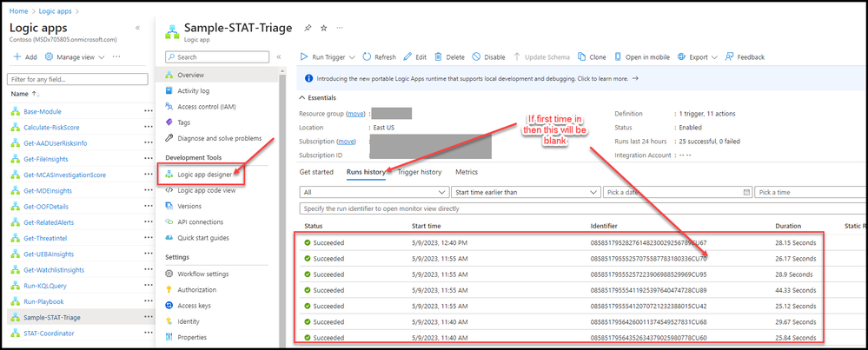Viewport: 868px width, 350px height.
Task: Open the STAT-Coordinator logic app
Action: point(49,333)
